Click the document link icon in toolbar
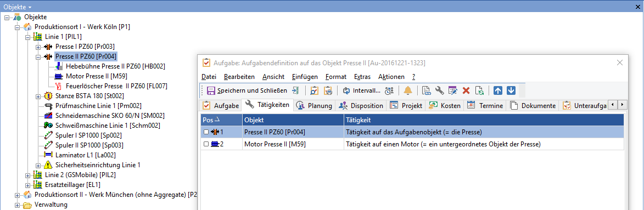Screen dimensions: 644x210 pyautogui.click(x=427, y=90)
